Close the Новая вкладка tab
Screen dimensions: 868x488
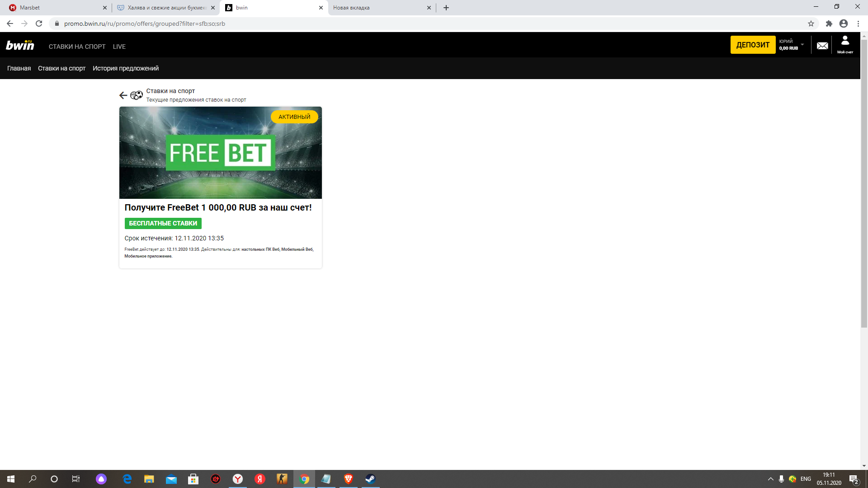pos(429,8)
